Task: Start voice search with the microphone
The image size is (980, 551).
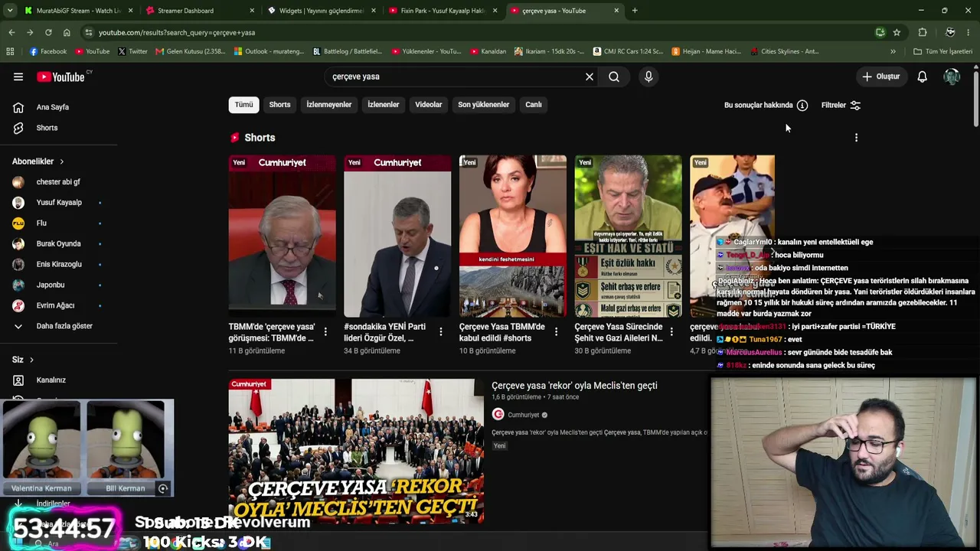Action: tap(648, 77)
